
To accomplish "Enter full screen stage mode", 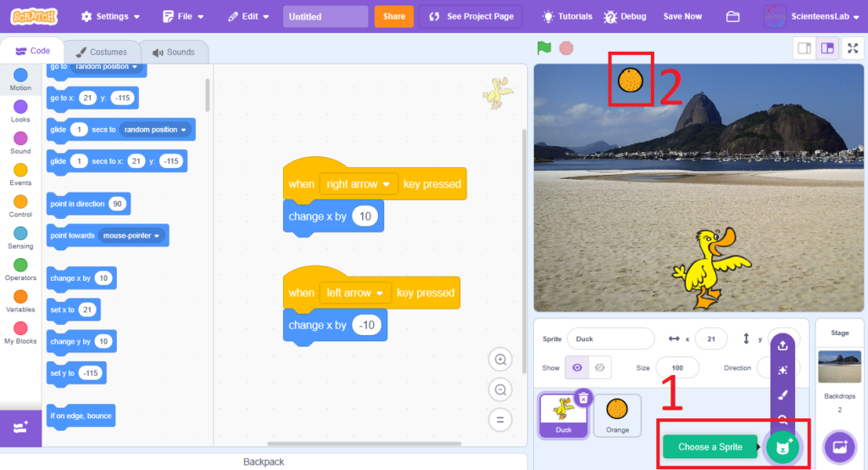I will click(x=853, y=48).
